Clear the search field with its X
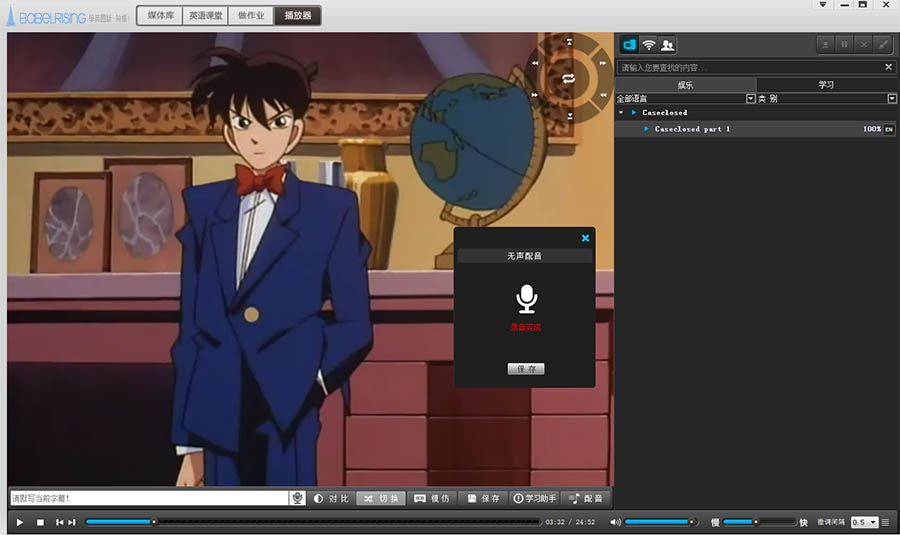The height and width of the screenshot is (535, 900). click(x=889, y=67)
